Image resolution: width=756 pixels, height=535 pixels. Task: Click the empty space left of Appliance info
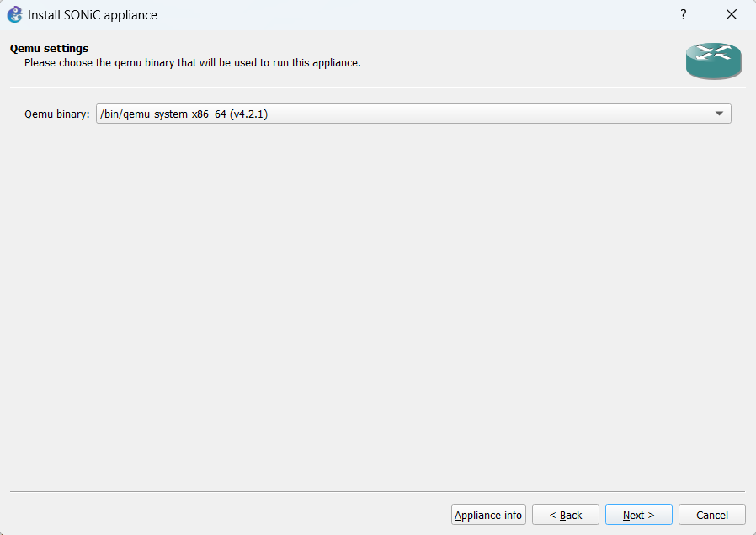tap(227, 515)
